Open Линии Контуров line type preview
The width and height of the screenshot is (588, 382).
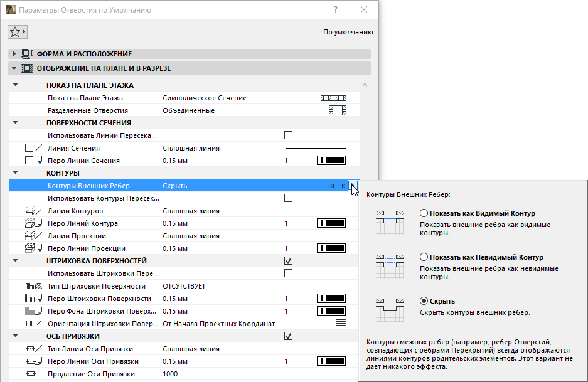(x=316, y=211)
